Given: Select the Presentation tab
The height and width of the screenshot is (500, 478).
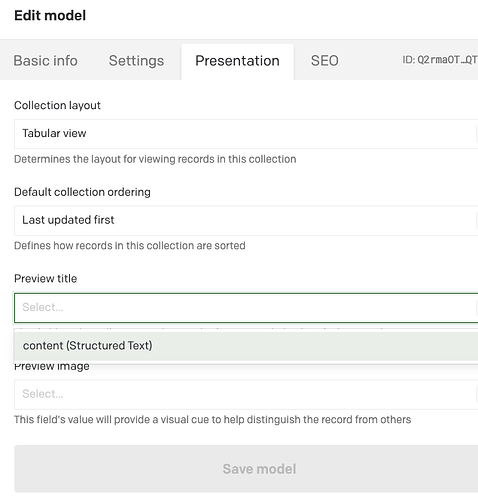Looking at the screenshot, I should (237, 61).
